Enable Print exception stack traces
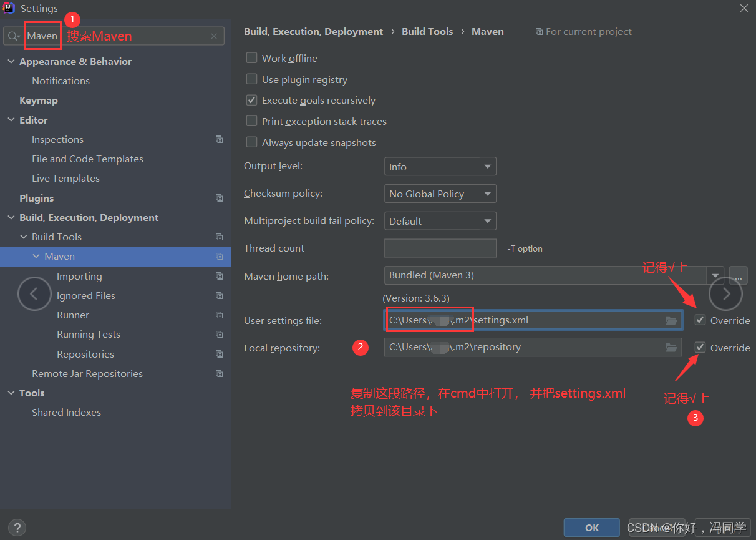 tap(251, 120)
